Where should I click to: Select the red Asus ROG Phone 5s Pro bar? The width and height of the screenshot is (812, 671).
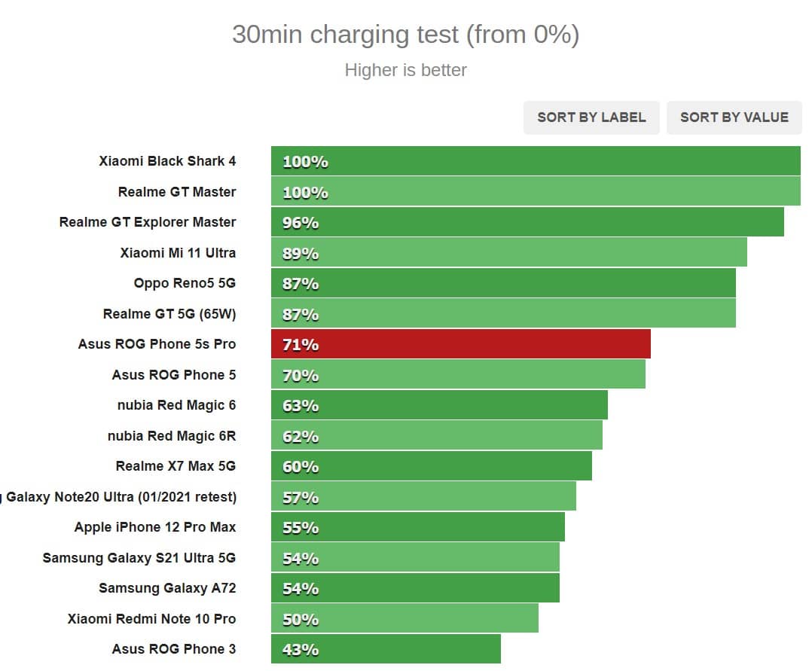click(460, 344)
